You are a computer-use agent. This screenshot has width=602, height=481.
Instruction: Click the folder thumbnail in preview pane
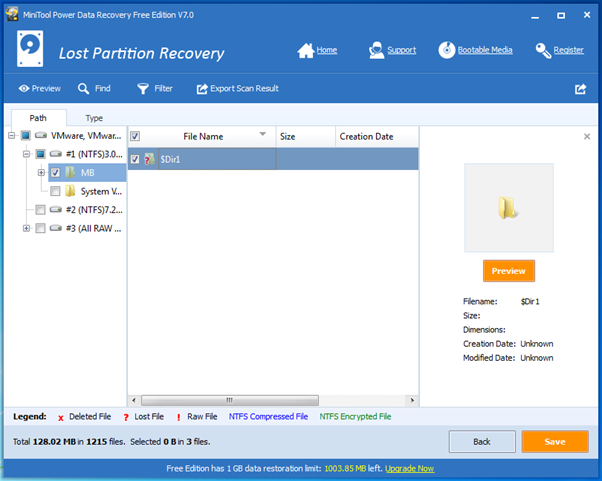(509, 208)
